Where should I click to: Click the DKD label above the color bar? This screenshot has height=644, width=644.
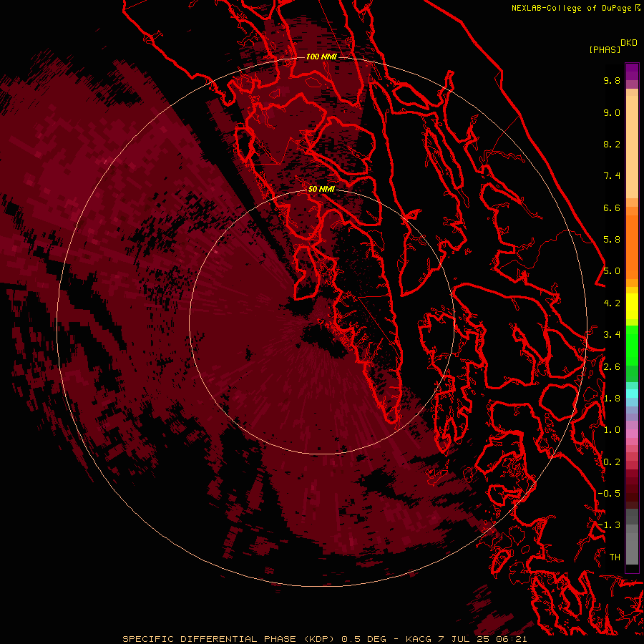(629, 43)
